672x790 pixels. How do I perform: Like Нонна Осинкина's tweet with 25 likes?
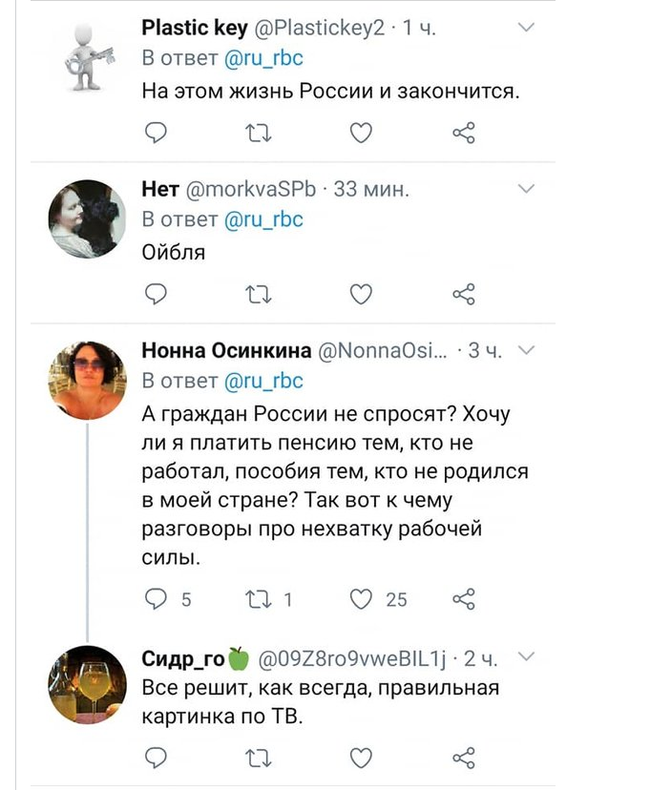[379, 599]
